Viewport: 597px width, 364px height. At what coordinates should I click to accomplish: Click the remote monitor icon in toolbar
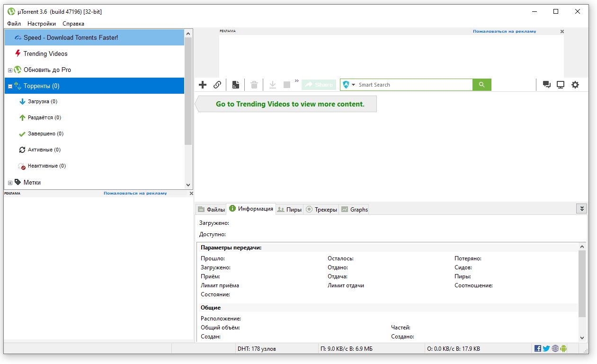pos(561,85)
